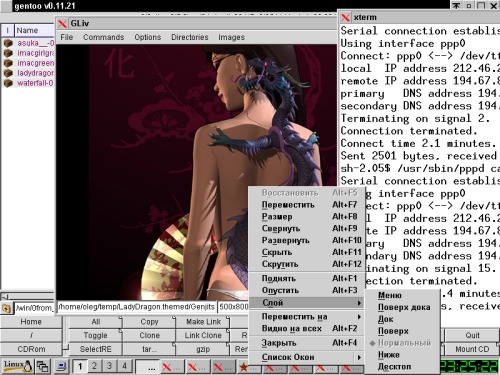Screen dimensions: 500x375
Task: Select Скрутить in the window menu
Action: point(306,264)
